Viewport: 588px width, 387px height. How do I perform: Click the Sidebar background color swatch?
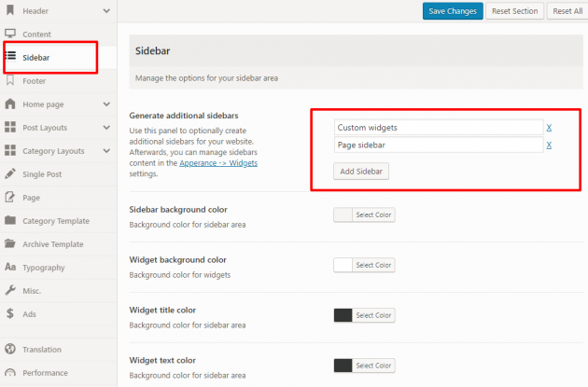[x=343, y=214]
